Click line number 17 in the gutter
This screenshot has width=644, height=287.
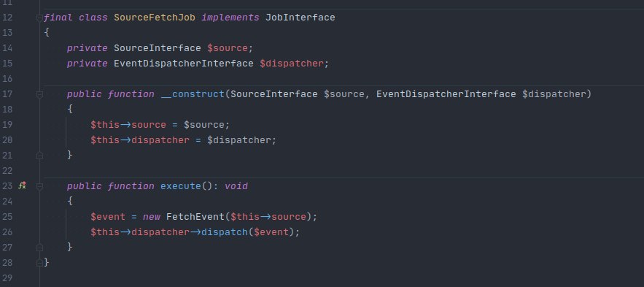(7, 94)
